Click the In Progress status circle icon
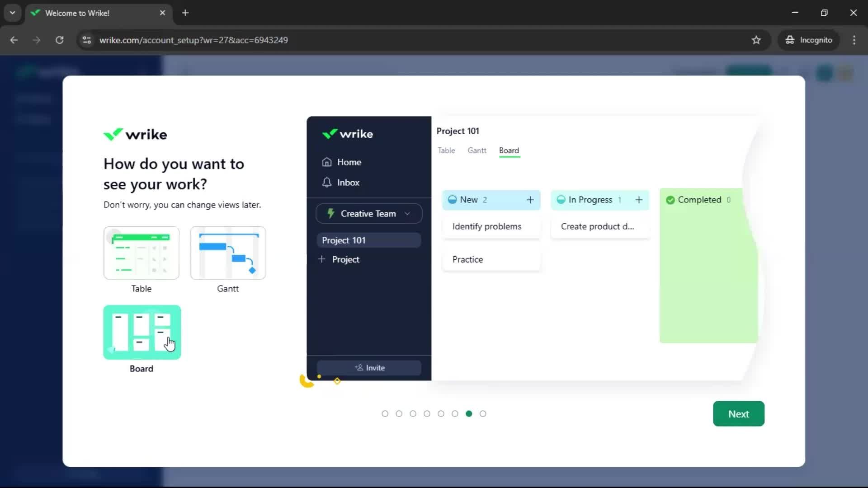 click(561, 200)
